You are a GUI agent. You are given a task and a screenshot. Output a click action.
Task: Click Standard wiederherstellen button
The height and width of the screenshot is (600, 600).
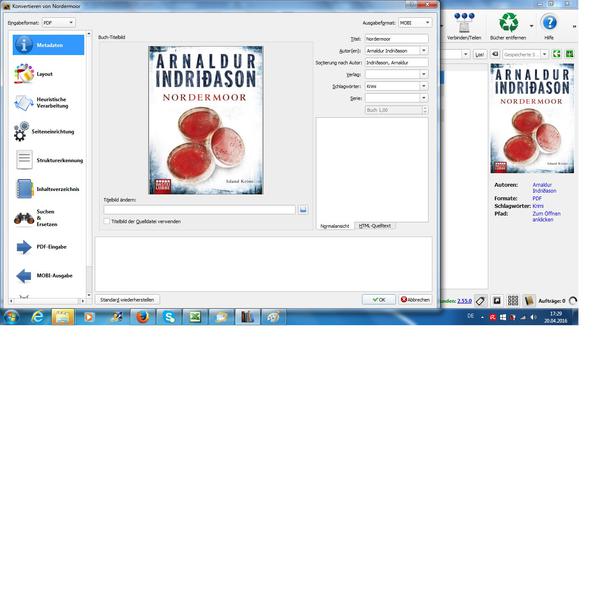tap(127, 300)
